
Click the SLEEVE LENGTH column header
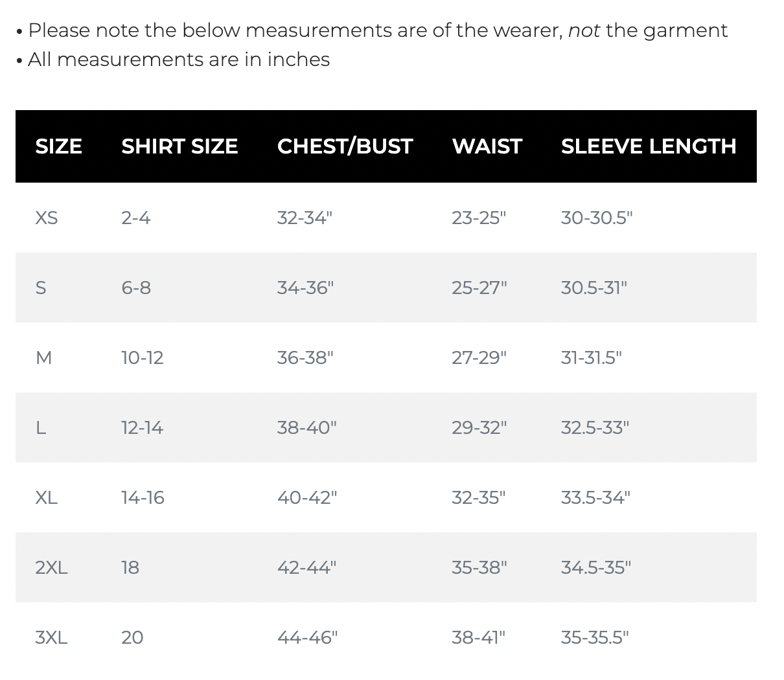point(649,146)
